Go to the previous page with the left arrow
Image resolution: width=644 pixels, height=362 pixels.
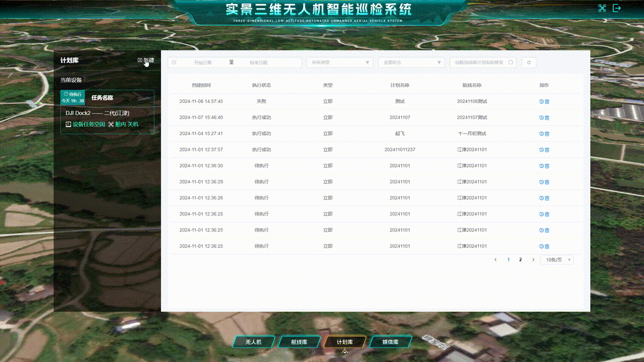click(x=495, y=260)
